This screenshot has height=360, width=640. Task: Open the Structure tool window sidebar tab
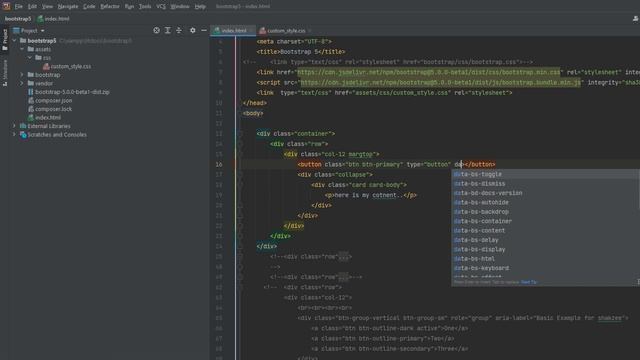[x=5, y=73]
